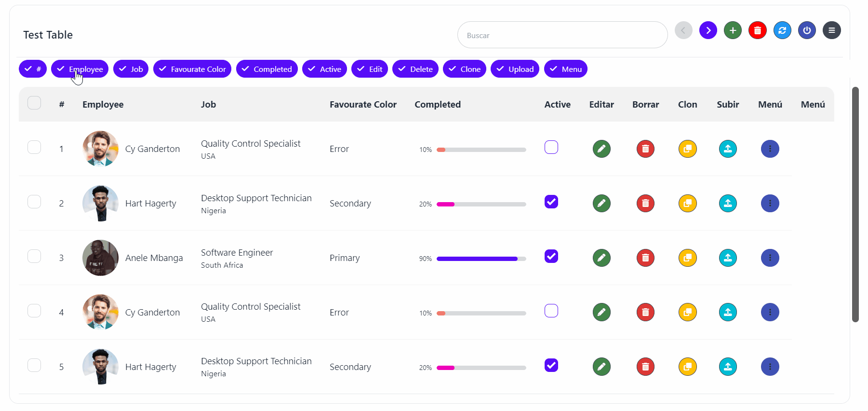The height and width of the screenshot is (411, 868).
Task: Toggle Active checkbox for Anele Mbanga
Action: point(551,256)
